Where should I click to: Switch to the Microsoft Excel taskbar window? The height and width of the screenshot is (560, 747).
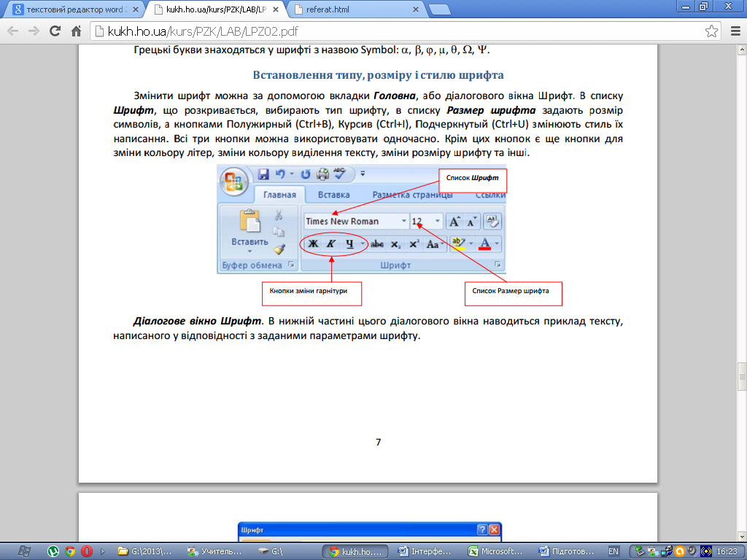495,551
